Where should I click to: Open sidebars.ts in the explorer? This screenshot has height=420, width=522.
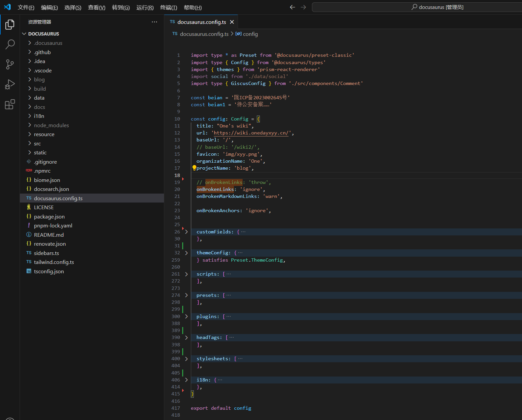92,253
